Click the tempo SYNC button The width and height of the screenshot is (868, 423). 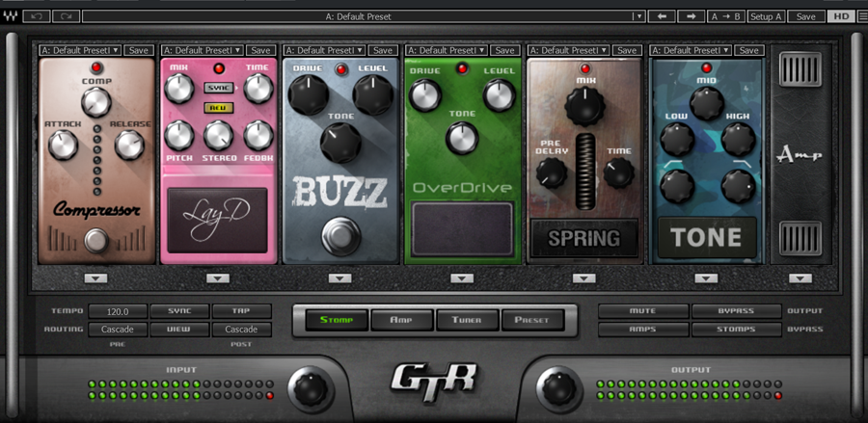pyautogui.click(x=179, y=311)
